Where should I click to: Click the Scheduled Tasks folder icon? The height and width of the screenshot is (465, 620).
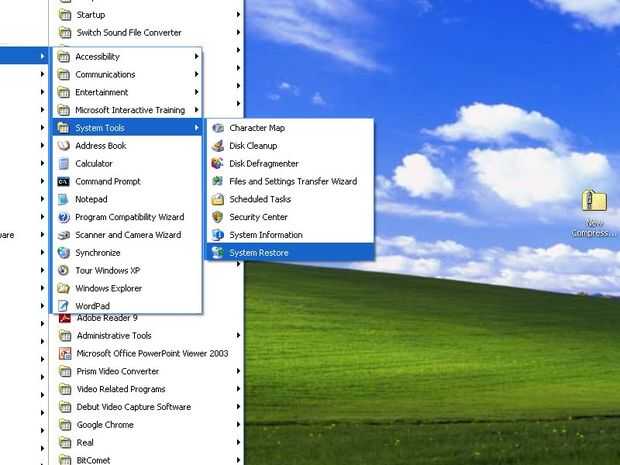(x=217, y=199)
